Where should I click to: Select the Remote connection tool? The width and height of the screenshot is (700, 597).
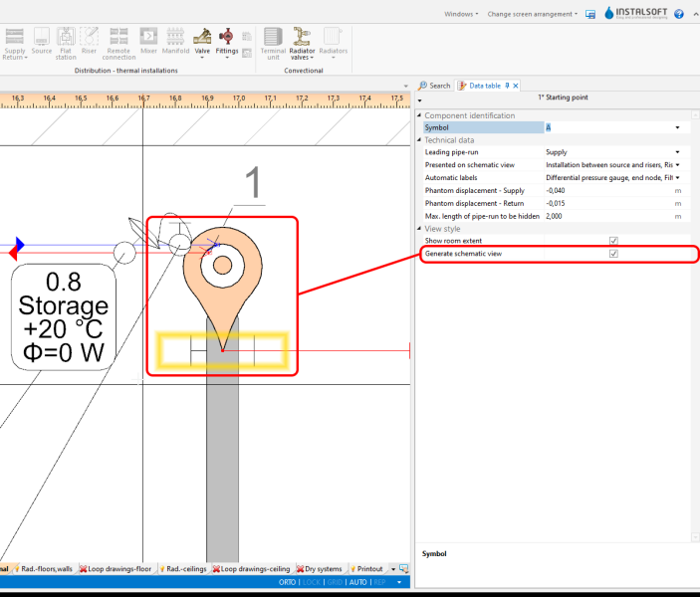(118, 43)
